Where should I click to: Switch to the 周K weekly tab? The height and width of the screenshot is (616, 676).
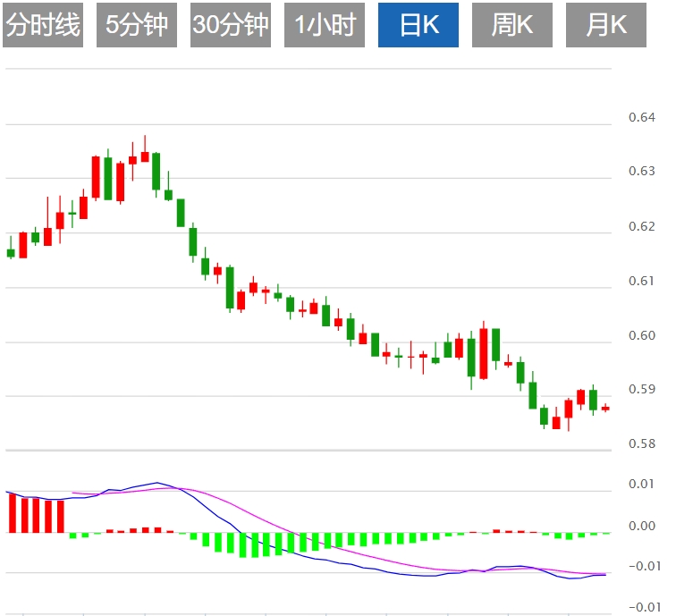pyautogui.click(x=512, y=24)
